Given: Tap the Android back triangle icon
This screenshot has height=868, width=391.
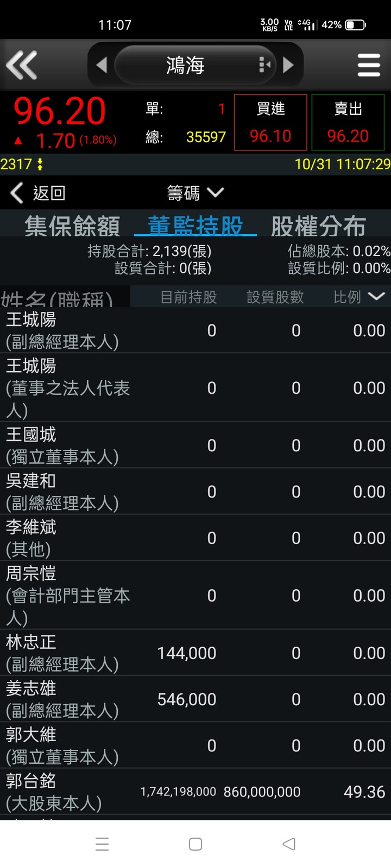Looking at the screenshot, I should point(289,844).
